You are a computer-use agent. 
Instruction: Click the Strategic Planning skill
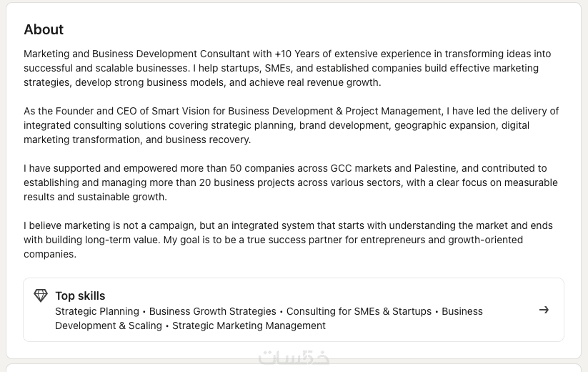[97, 311]
